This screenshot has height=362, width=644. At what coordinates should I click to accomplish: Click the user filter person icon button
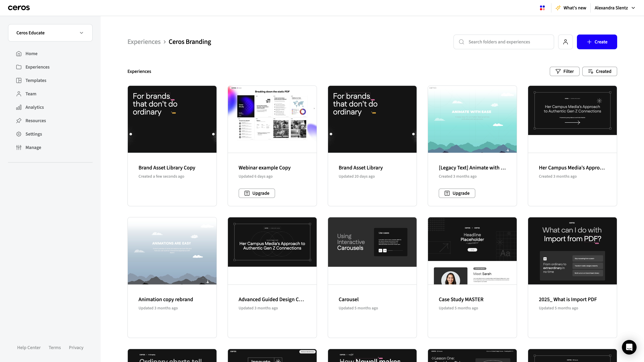566,42
